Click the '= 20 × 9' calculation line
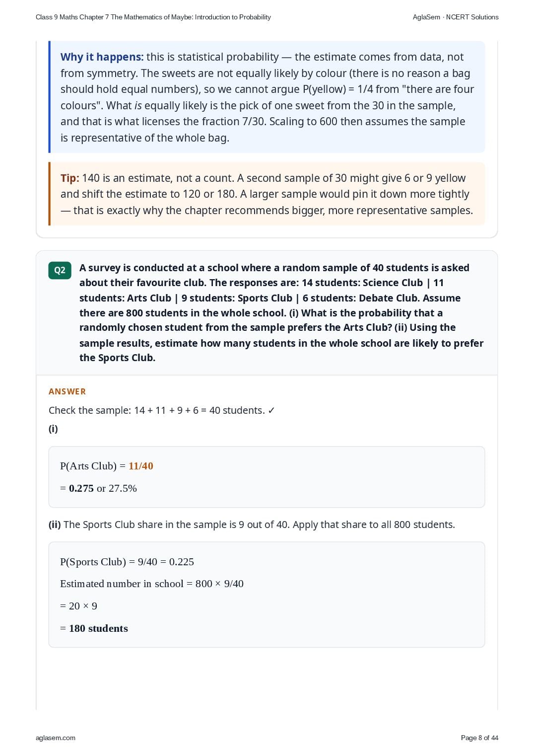Image resolution: width=534 pixels, height=756 pixels. coord(78,606)
